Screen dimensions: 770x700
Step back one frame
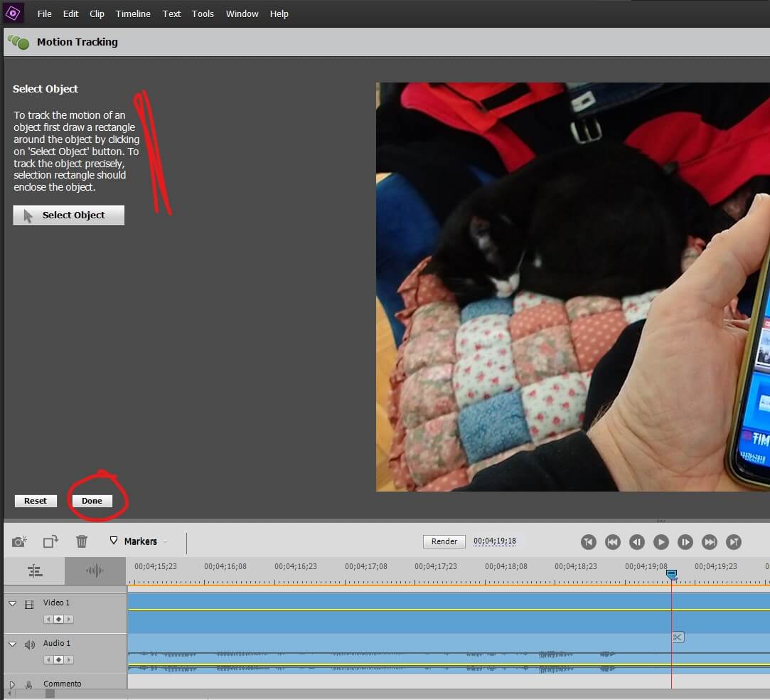(637, 542)
